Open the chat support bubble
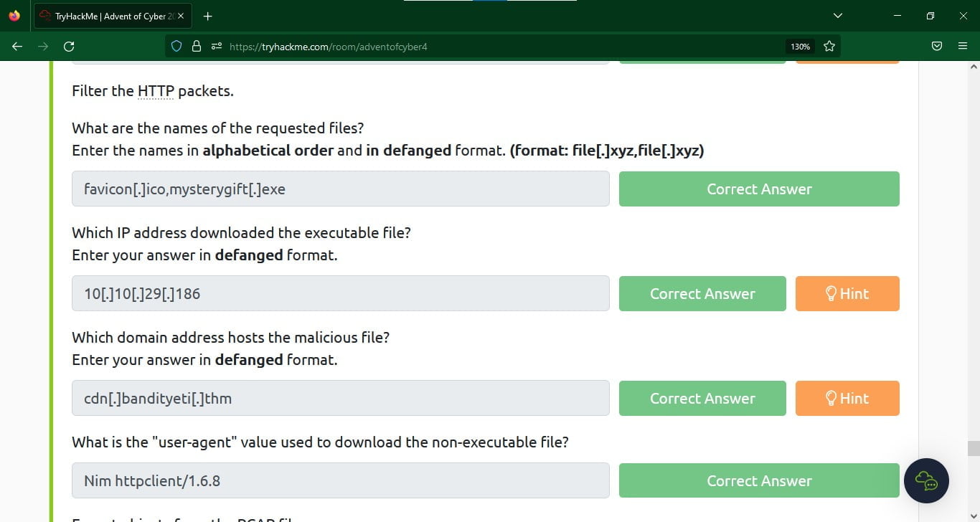Viewport: 980px width, 522px height. (926, 480)
